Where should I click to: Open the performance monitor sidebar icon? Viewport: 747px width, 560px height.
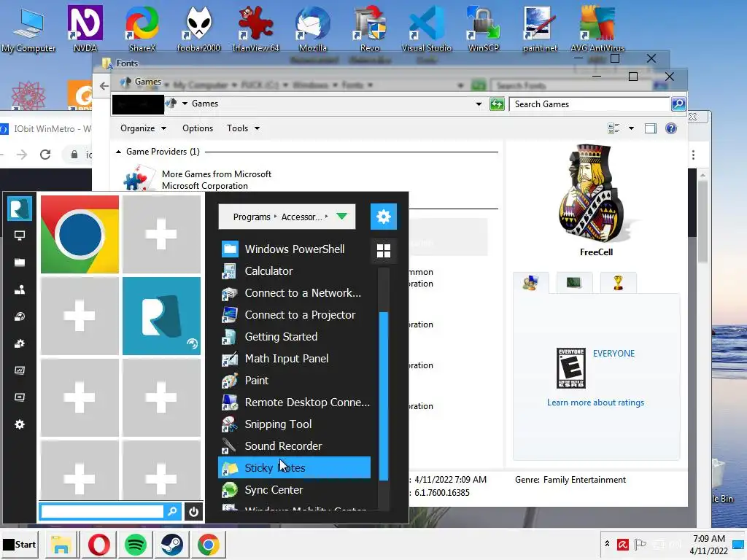coord(20,370)
